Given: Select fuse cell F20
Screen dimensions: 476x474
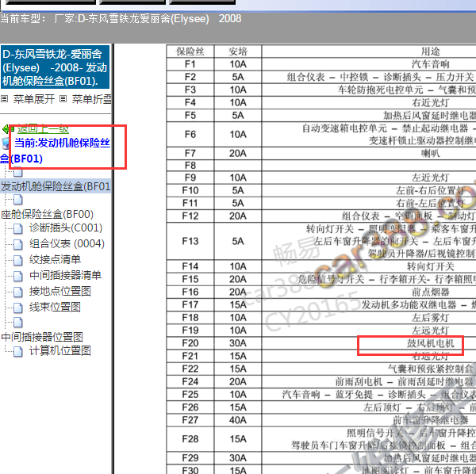Looking at the screenshot, I should tap(190, 343).
